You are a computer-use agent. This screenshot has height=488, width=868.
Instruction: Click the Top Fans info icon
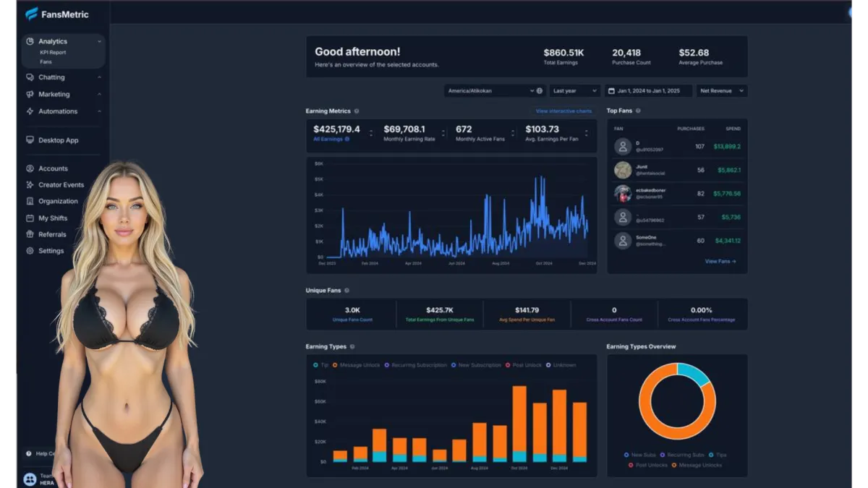click(x=638, y=111)
